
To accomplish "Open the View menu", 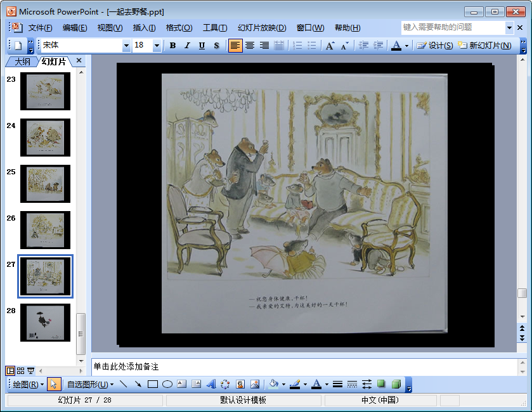I will click(x=110, y=28).
